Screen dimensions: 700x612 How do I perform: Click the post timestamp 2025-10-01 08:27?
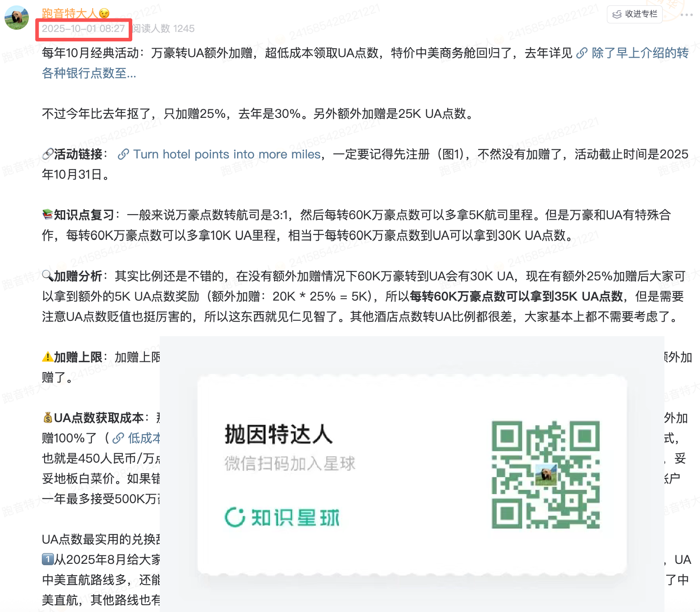83,29
